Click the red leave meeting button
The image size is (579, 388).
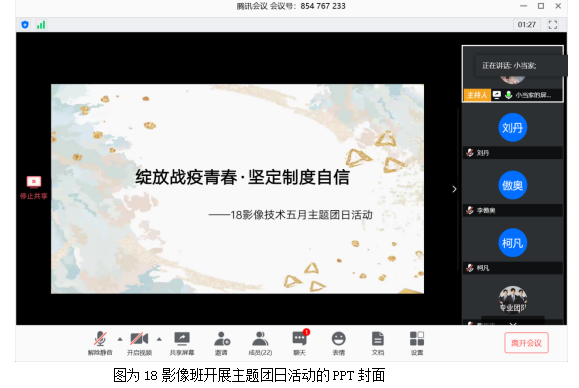pyautogui.click(x=526, y=343)
